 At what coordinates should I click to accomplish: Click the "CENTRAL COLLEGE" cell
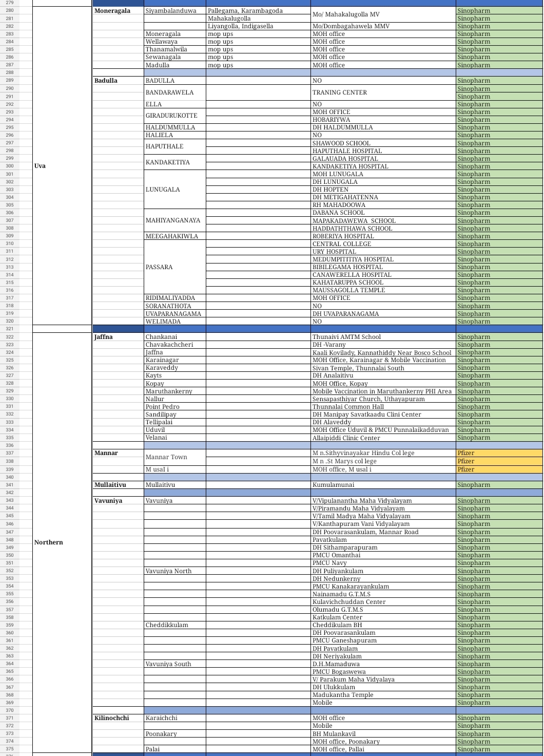coord(383,244)
